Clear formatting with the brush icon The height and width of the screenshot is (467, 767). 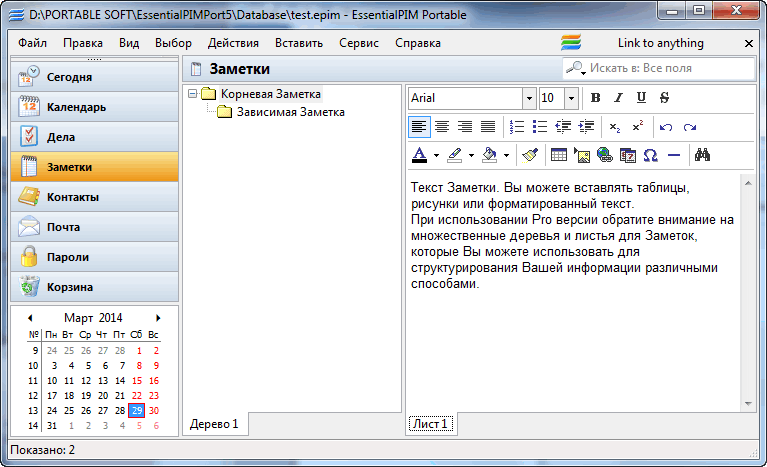(x=531, y=155)
